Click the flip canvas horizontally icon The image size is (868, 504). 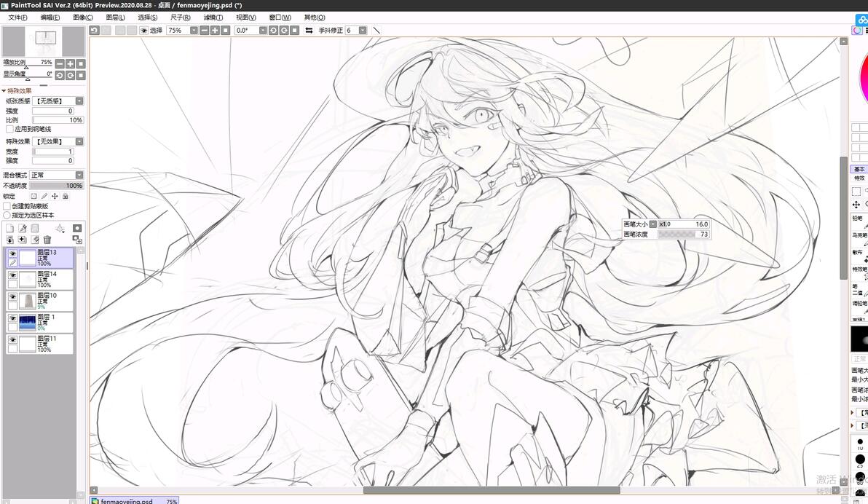coord(309,31)
